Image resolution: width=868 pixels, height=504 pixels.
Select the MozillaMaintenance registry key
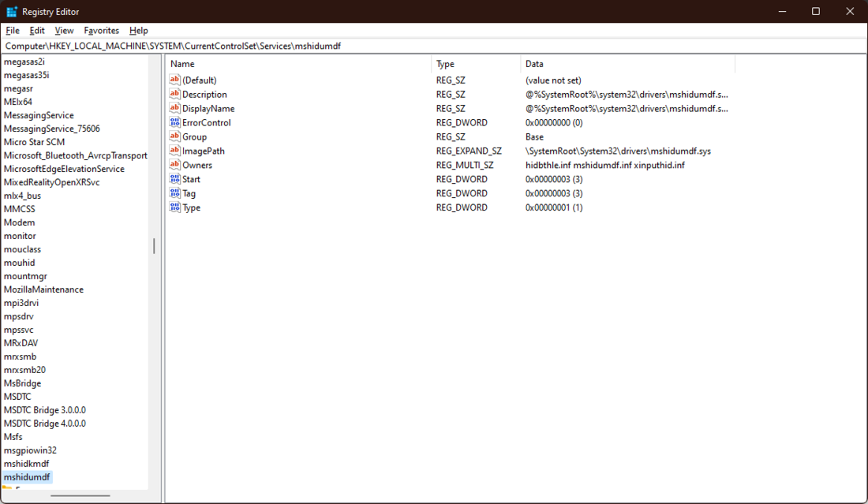43,289
